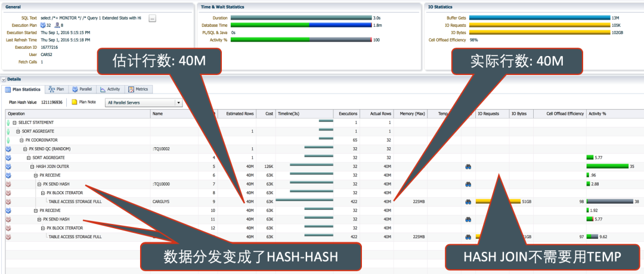Click the 35 activity bar for HASH JOIN OUTER
This screenshot has height=274, width=644.
(x=608, y=167)
